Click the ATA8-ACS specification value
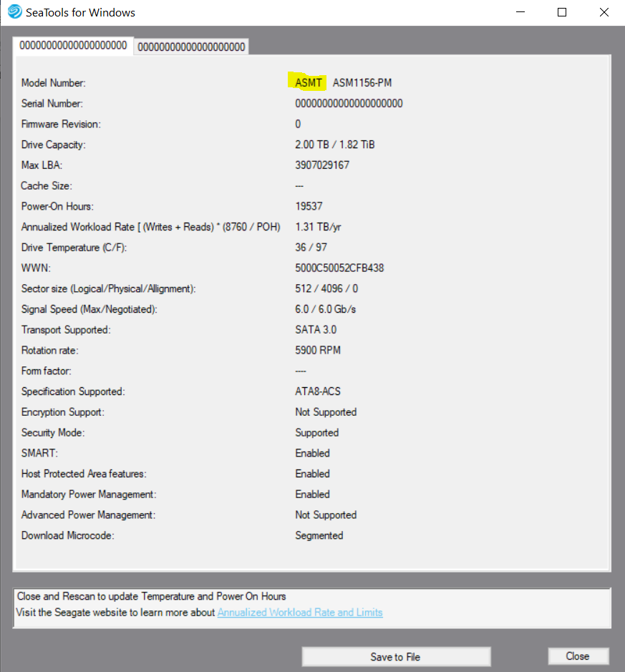625x672 pixels. point(318,391)
